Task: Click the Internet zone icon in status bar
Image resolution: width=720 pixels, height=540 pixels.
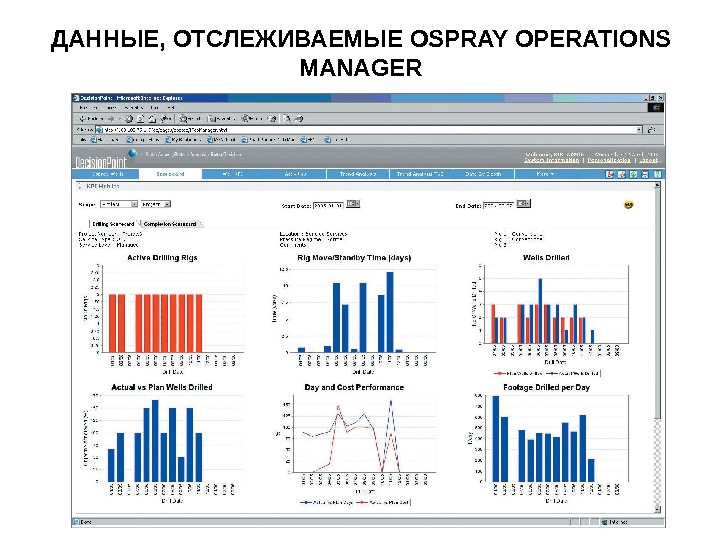Action: point(605,522)
